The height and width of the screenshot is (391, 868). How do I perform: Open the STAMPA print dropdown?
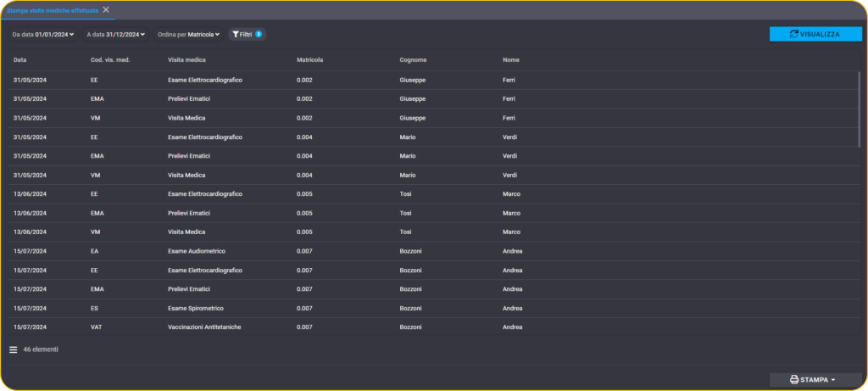[815, 380]
